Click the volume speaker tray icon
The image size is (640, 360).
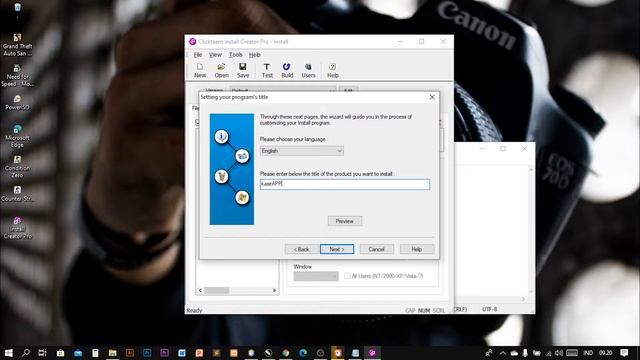pos(559,353)
